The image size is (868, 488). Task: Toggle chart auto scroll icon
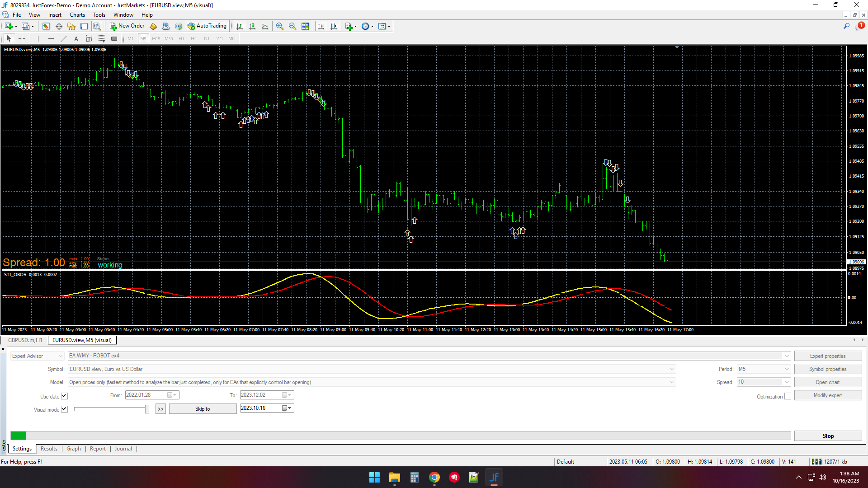[321, 26]
